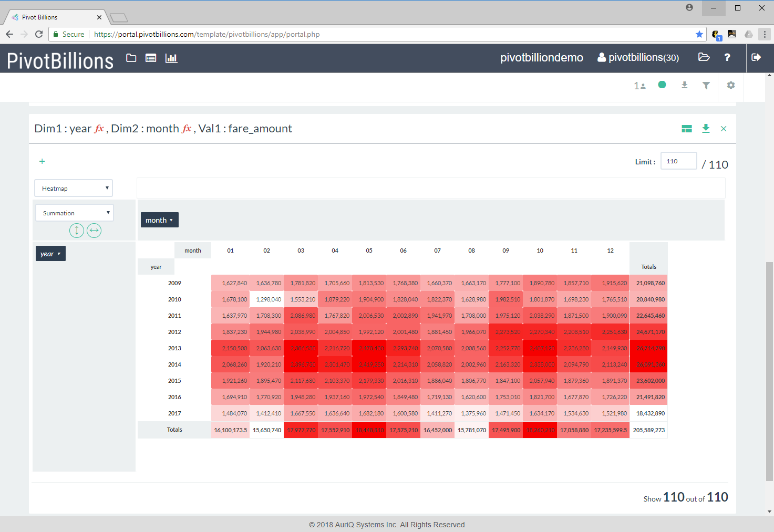The width and height of the screenshot is (774, 532).
Task: Open a new browser tab
Action: [119, 18]
